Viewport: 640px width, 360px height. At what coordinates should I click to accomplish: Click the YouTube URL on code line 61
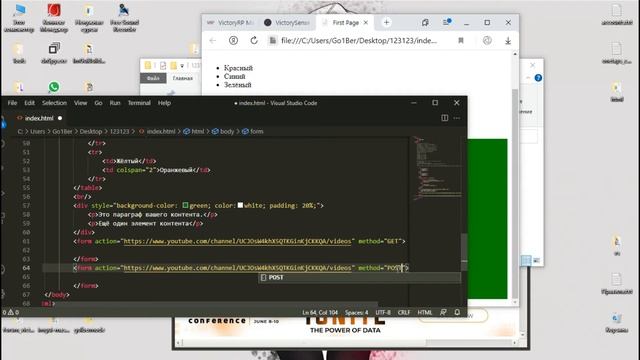click(x=237, y=241)
